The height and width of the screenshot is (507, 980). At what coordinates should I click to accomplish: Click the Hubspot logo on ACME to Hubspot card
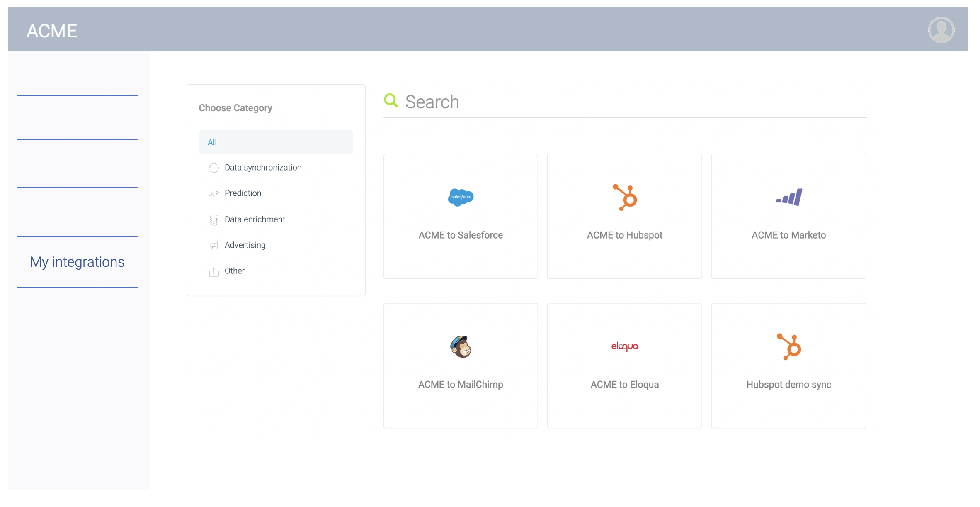(625, 197)
